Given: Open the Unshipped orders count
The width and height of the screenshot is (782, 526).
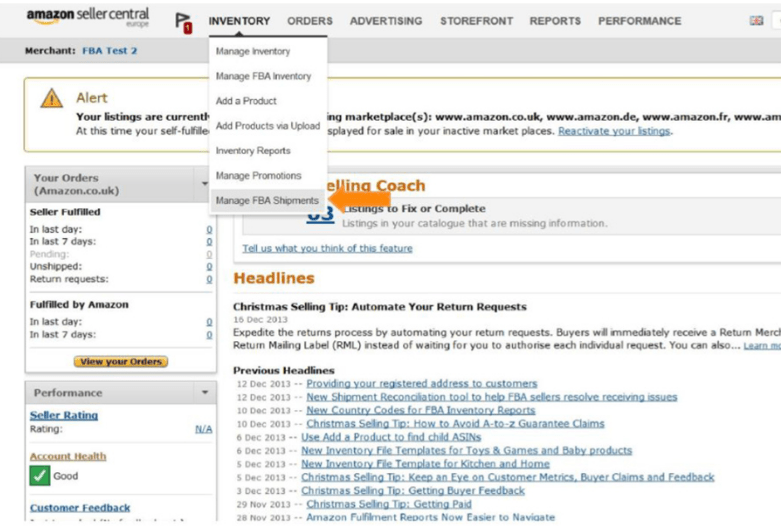Looking at the screenshot, I should coord(209,267).
